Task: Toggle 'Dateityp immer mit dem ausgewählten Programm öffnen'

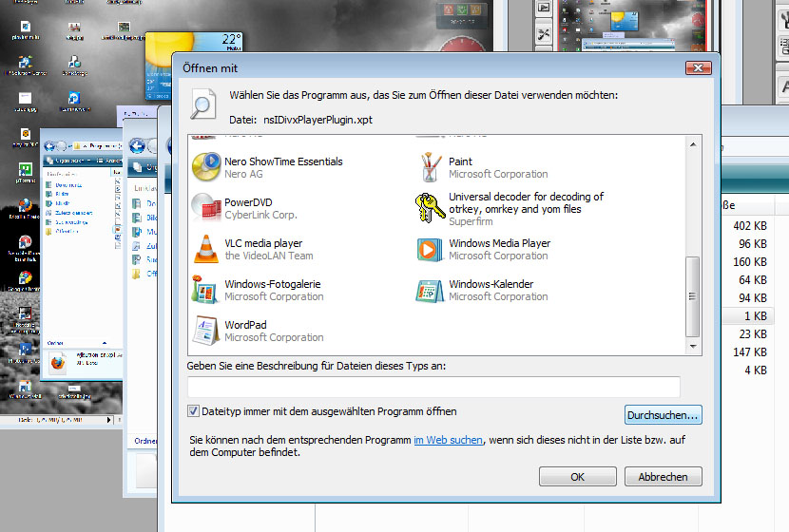Action: (193, 411)
